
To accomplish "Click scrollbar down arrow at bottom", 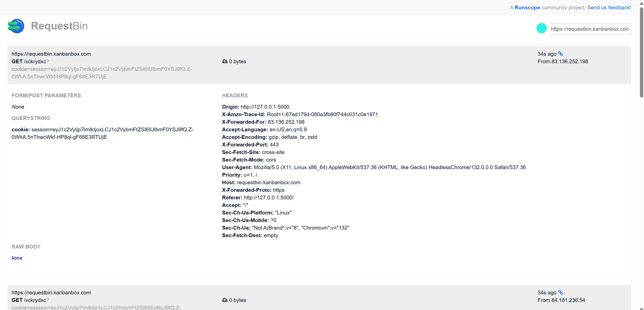I will pyautogui.click(x=641, y=308).
